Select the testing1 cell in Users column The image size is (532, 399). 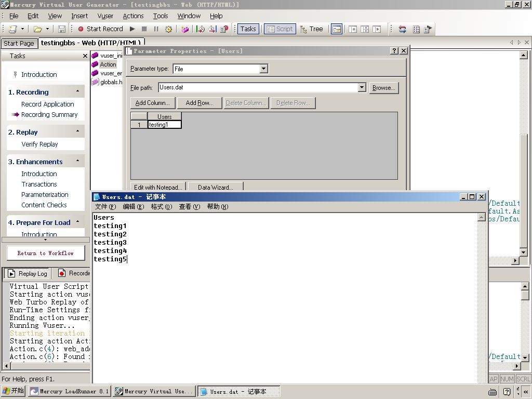(x=165, y=125)
